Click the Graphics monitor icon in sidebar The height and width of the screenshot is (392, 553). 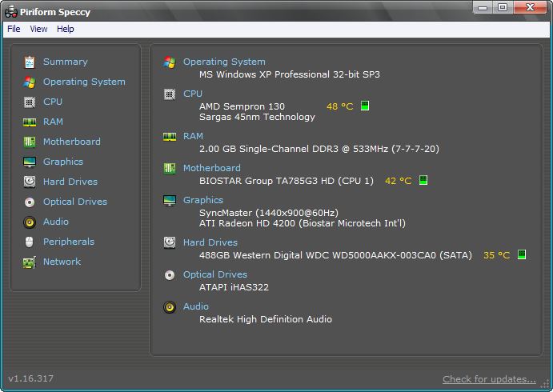30,162
